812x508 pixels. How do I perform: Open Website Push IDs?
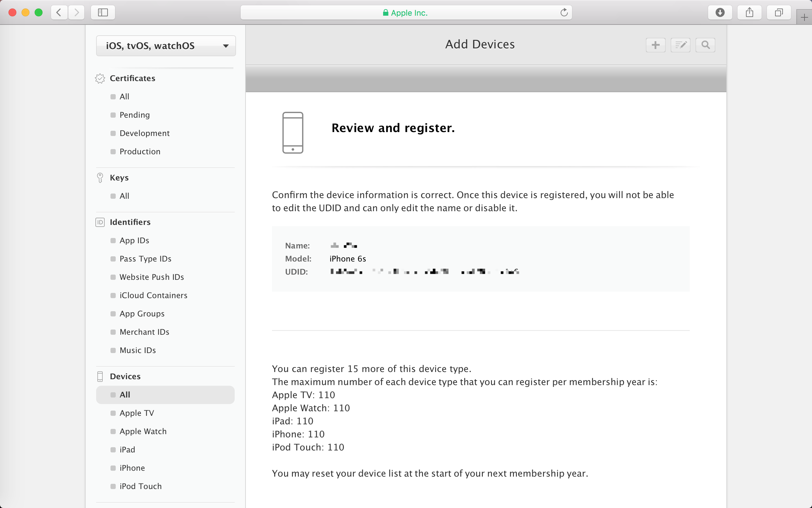[152, 277]
